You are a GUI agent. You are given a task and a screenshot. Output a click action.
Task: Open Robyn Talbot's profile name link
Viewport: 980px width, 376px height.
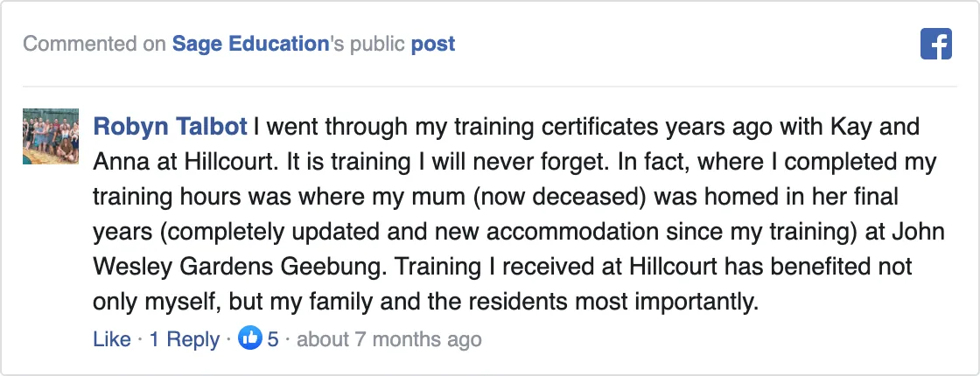170,127
